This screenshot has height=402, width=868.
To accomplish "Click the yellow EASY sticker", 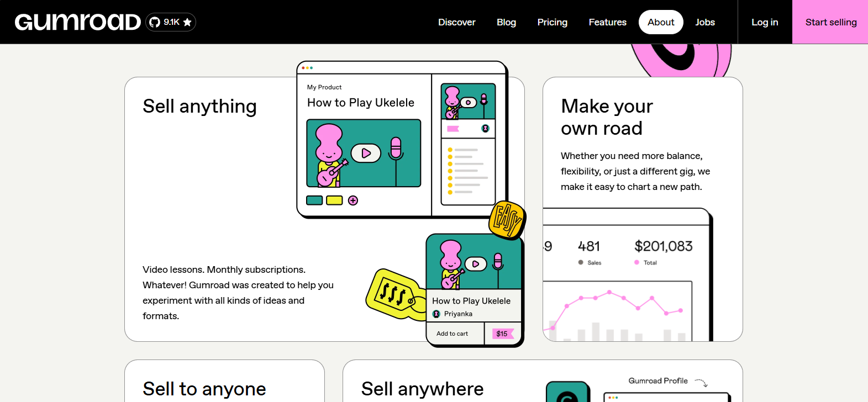I will 507,220.
